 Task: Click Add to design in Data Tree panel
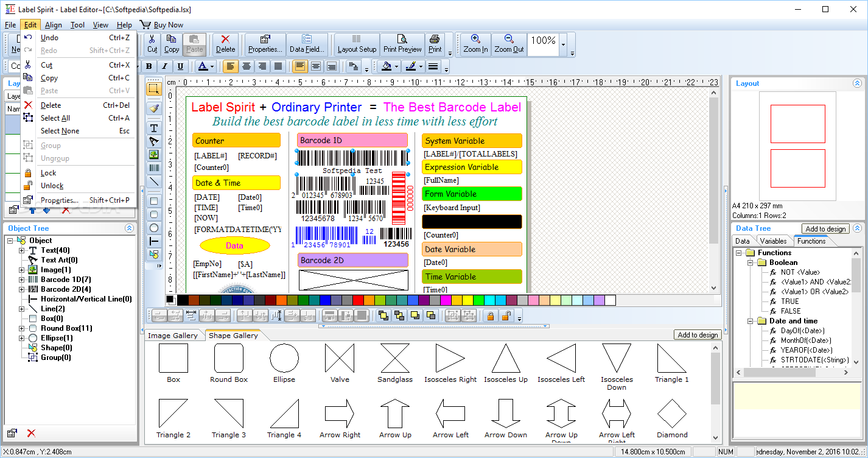point(825,229)
